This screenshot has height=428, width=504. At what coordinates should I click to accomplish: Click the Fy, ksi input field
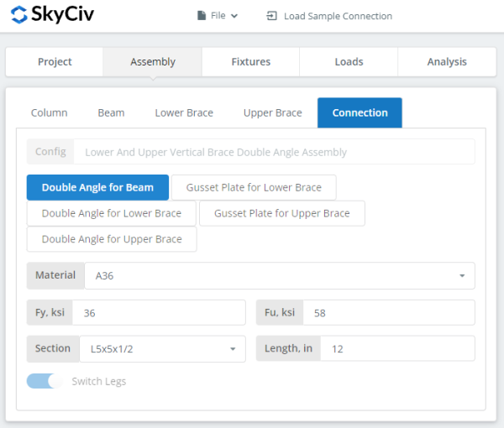click(159, 312)
